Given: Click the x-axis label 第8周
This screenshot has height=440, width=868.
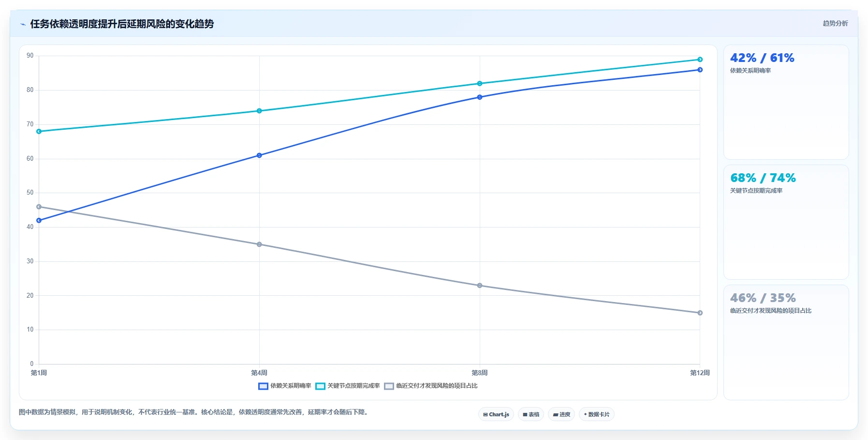Looking at the screenshot, I should [x=480, y=373].
